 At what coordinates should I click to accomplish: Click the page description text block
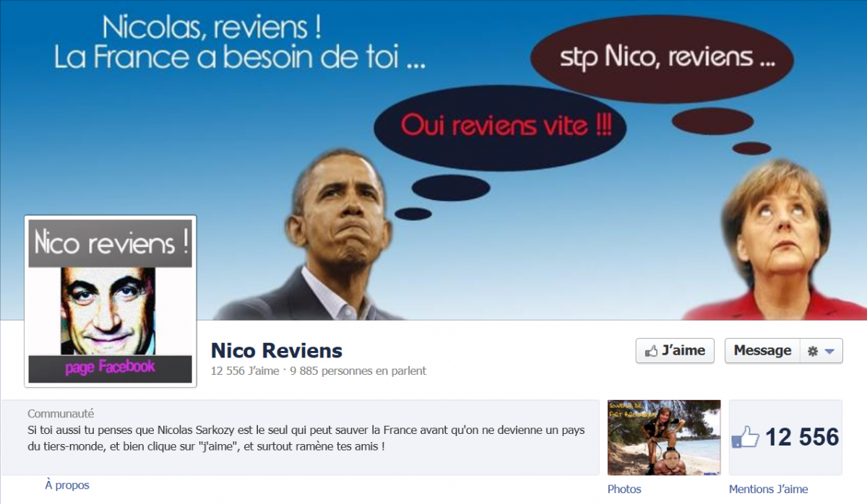[306, 438]
